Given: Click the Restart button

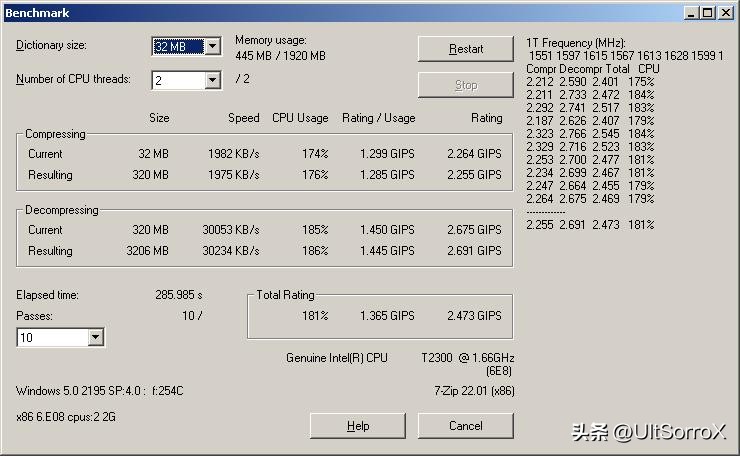Looking at the screenshot, I should pos(465,49).
